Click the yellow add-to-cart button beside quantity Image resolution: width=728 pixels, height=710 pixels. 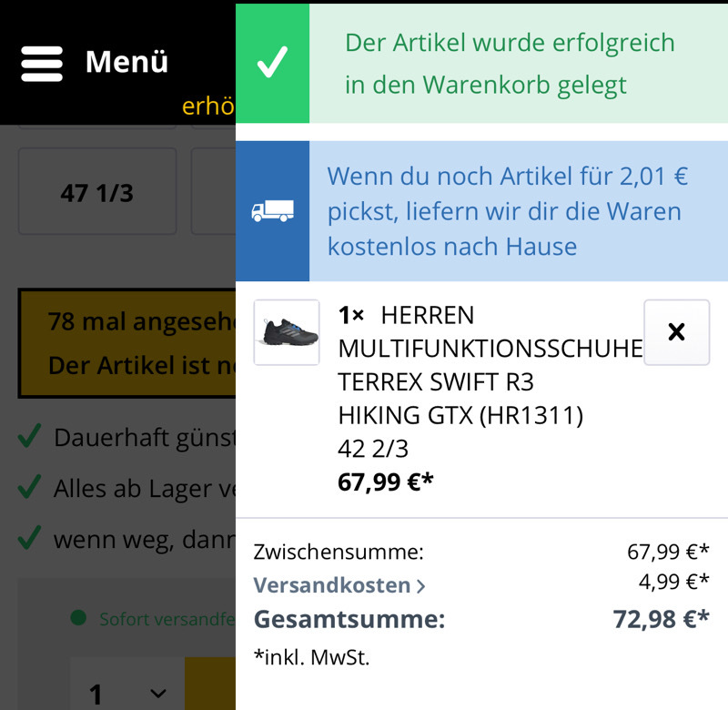coord(210,684)
